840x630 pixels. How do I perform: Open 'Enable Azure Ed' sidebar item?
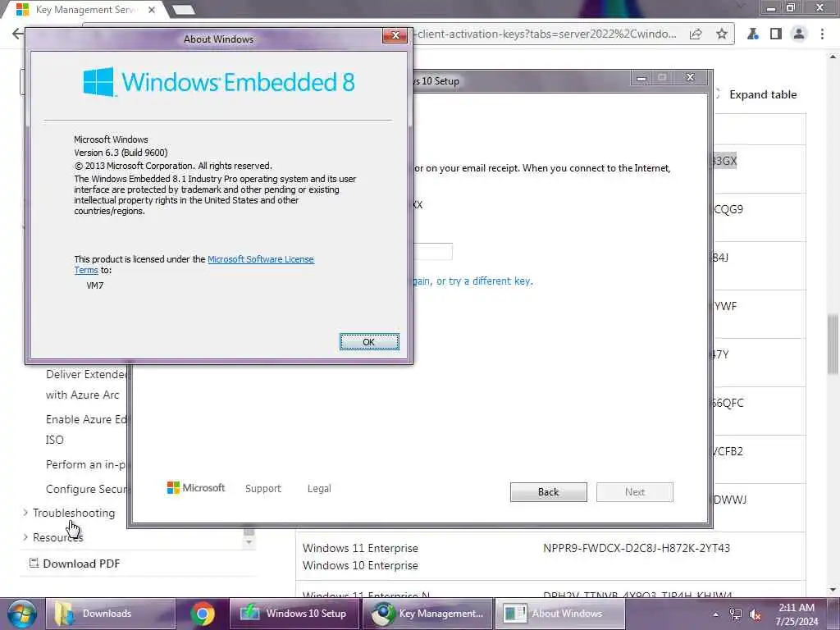click(x=85, y=419)
